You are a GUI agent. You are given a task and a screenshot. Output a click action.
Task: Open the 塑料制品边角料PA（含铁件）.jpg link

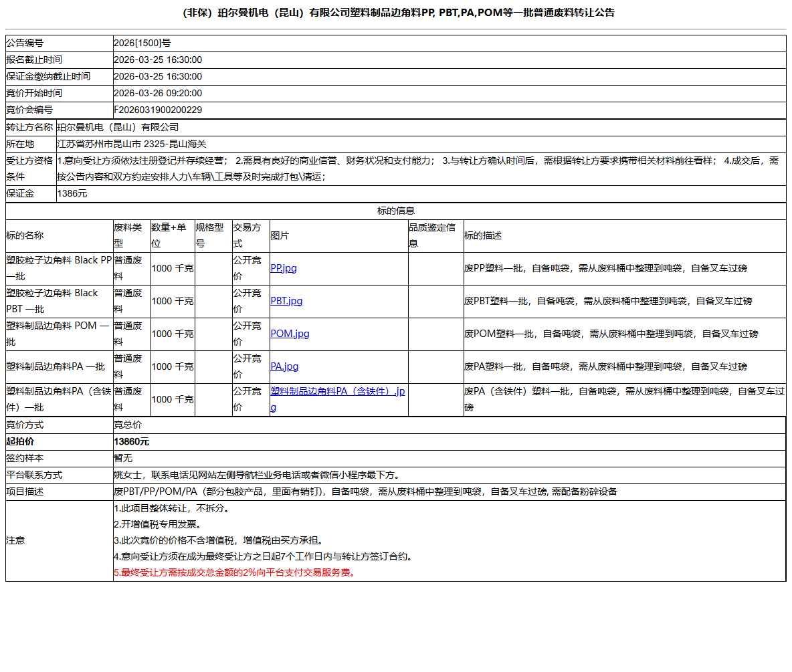(x=337, y=392)
